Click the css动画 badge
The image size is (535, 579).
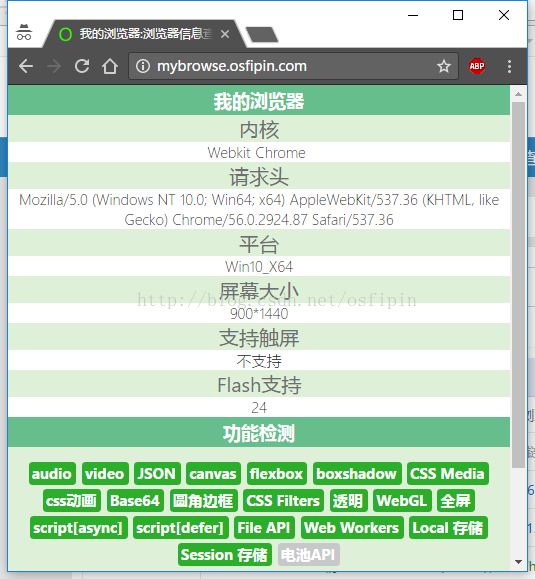pos(72,501)
